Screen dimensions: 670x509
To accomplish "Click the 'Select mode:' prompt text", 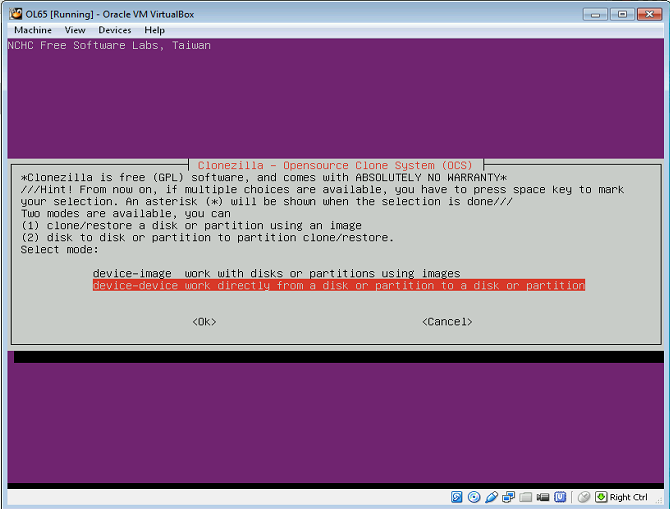I will click(59, 249).
